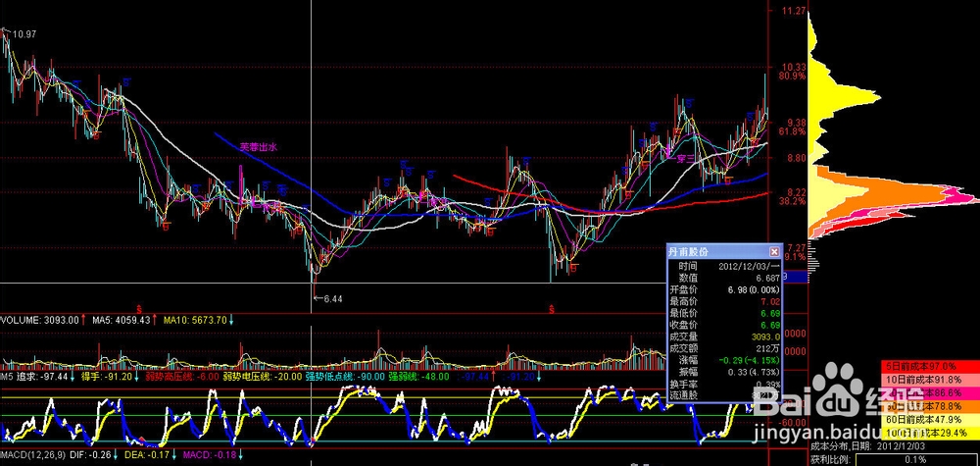Click the 追求: -97.44 indicator value
Viewport: 980px width, 466px height.
click(x=43, y=377)
